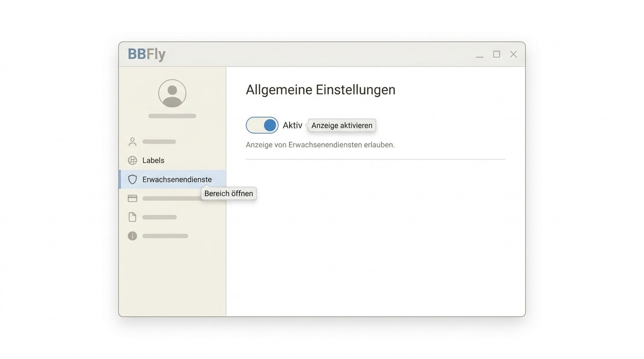Image resolution: width=644 pixels, height=359 pixels.
Task: Click the profile avatar picture
Action: [x=172, y=93]
